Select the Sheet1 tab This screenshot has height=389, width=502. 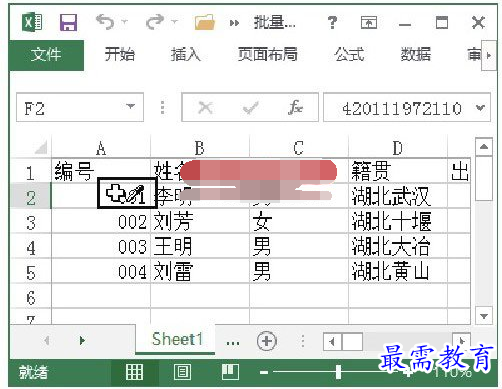tap(176, 339)
